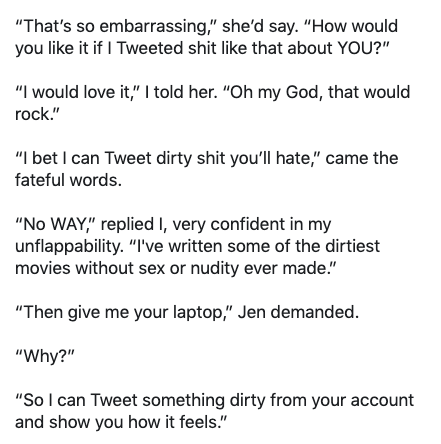Viewport: 441px width, 444px height.
Task: Click the word "nudity"
Action: pyautogui.click(x=214, y=269)
